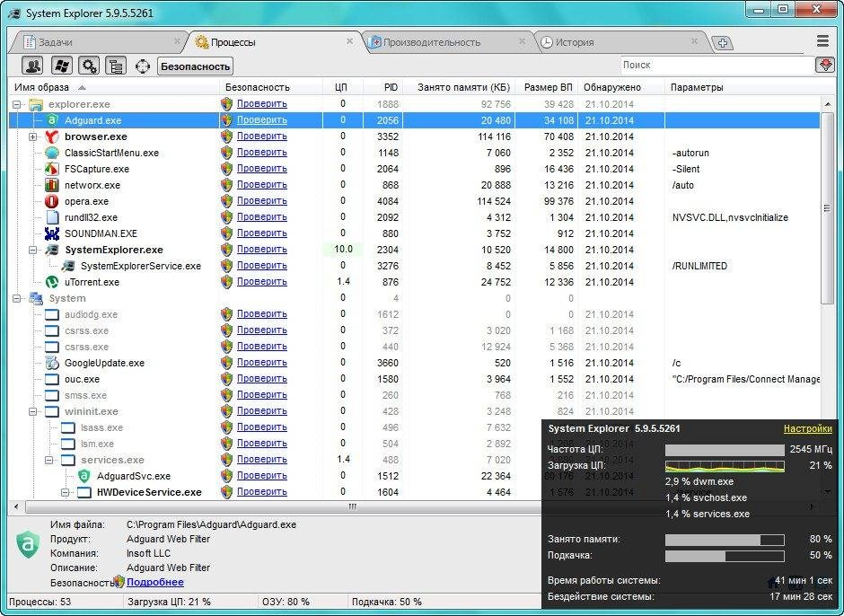Click the SOUNDMAN.EXE icon

tap(52, 233)
